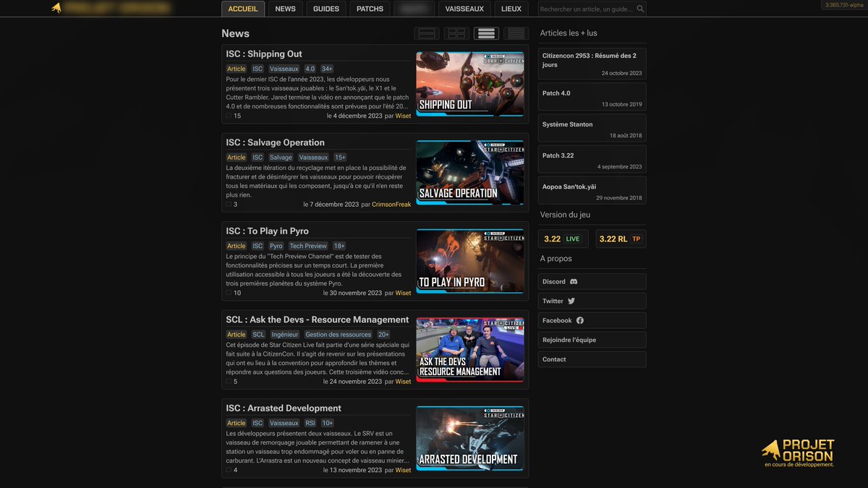This screenshot has width=868, height=488.
Task: Click the 3.22 LIVE version button
Action: pyautogui.click(x=563, y=239)
